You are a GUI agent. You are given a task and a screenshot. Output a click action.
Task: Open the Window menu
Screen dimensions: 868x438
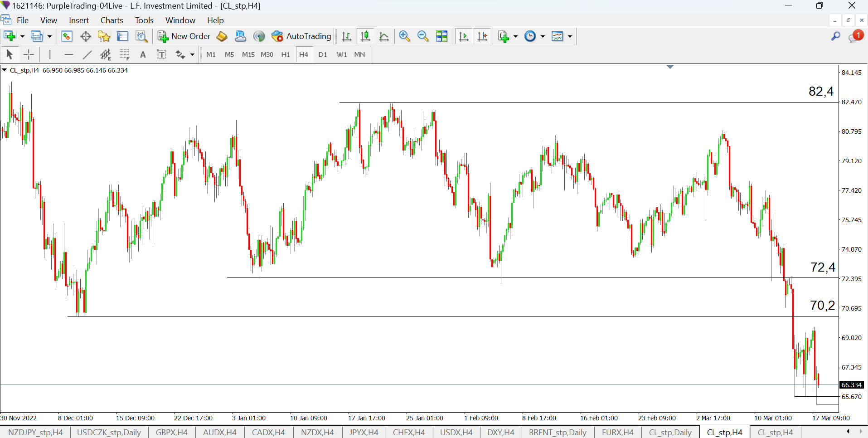coord(180,20)
